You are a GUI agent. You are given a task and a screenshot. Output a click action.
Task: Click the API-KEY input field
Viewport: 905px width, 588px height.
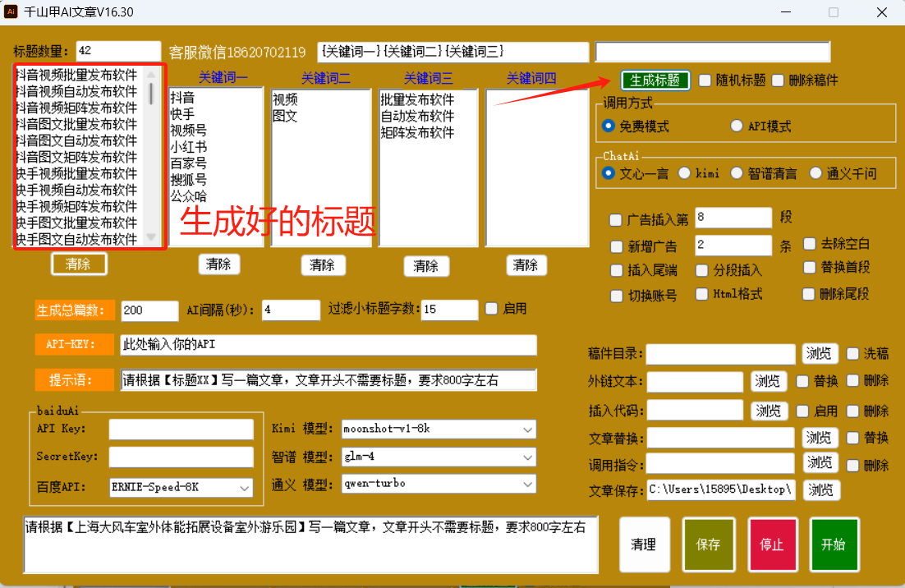tap(328, 344)
